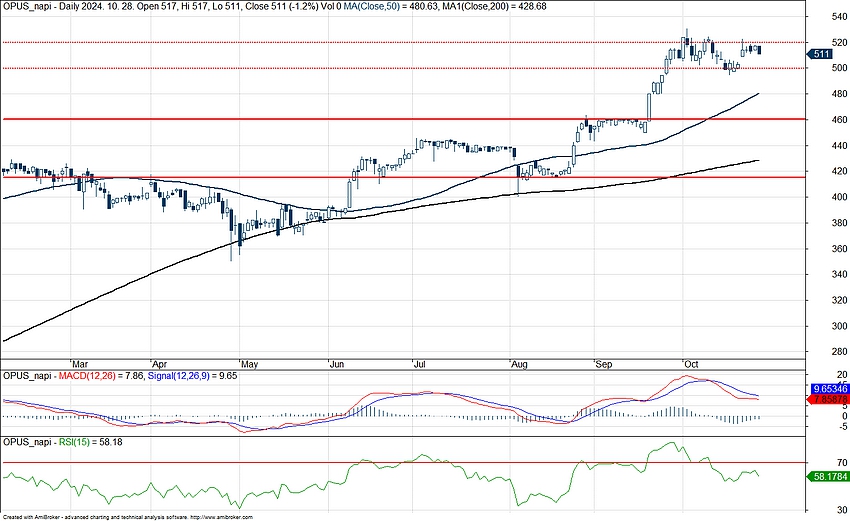Click the 280 price axis label
Image resolution: width=850 pixels, height=521 pixels.
click(x=839, y=352)
